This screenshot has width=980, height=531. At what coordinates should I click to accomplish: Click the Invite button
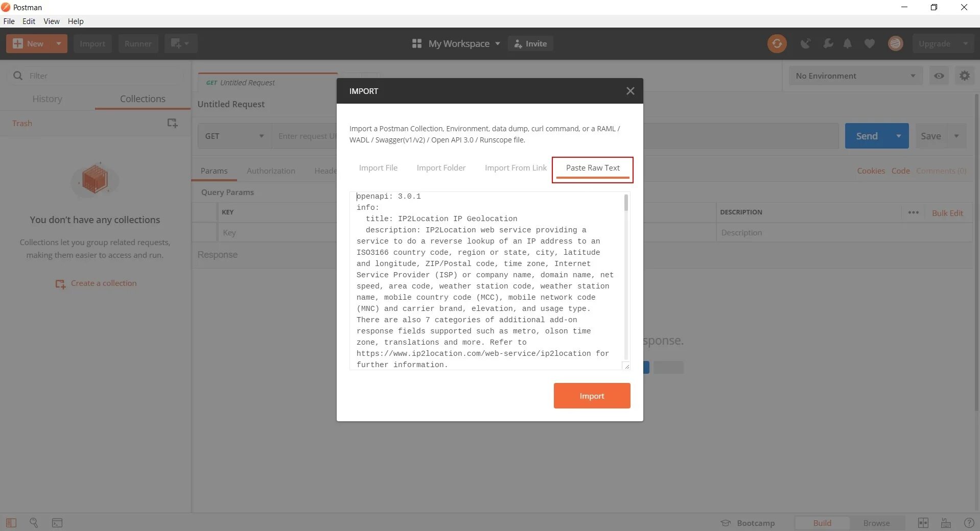click(x=530, y=43)
